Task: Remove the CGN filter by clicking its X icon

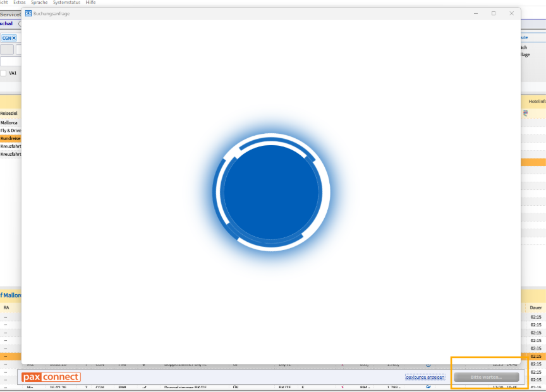Action: coord(13,38)
